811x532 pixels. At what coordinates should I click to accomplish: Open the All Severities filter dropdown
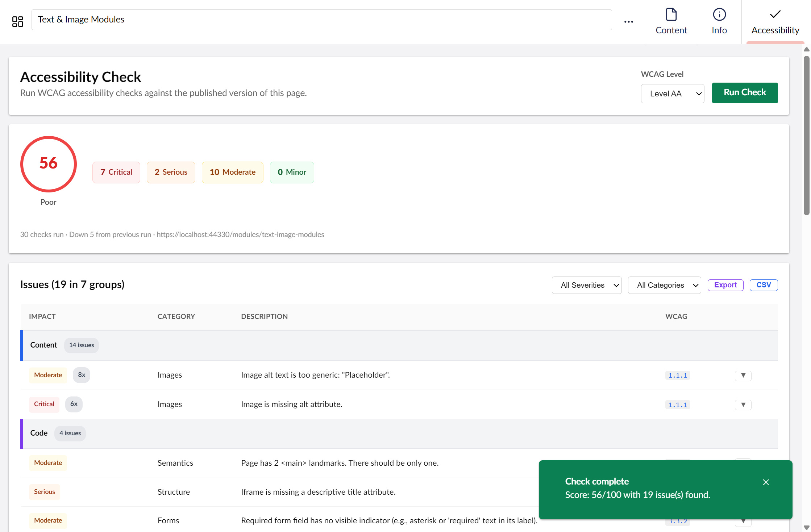(586, 285)
